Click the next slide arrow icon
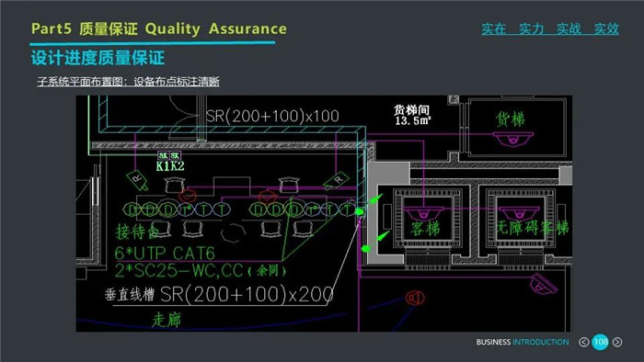Image resolution: width=644 pixels, height=362 pixels. click(x=617, y=342)
